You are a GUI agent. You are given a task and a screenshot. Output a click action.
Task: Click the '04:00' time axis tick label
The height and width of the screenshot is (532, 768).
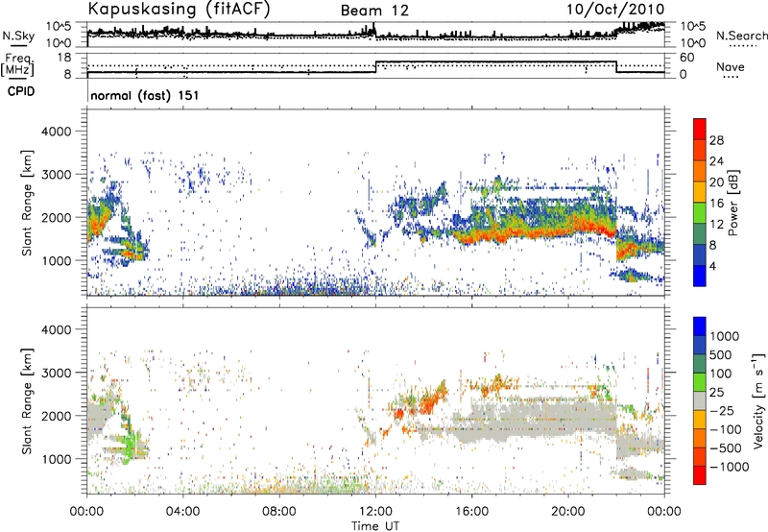(183, 512)
